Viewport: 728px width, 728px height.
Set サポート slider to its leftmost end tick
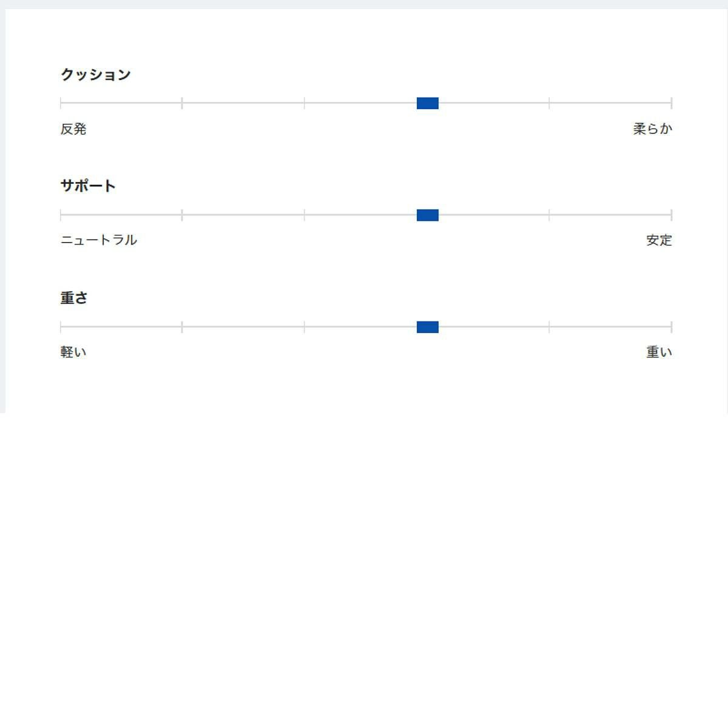coord(61,215)
